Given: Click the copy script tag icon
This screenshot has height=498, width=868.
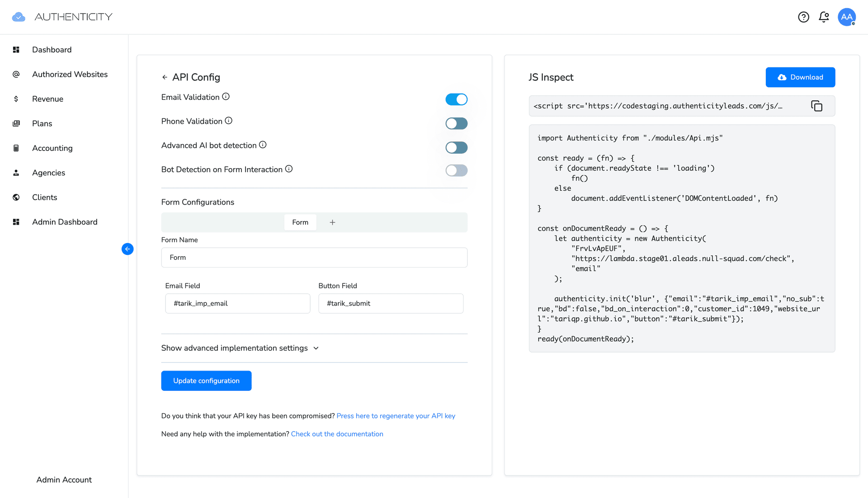Looking at the screenshot, I should coord(817,105).
